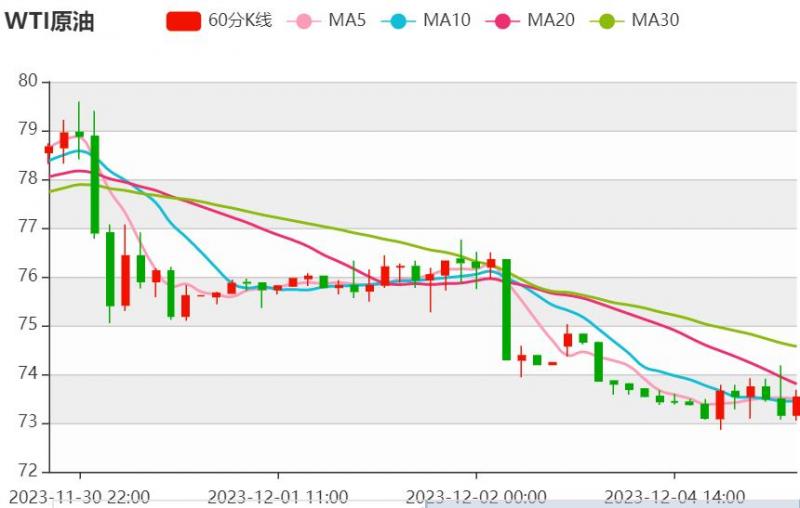Click the 78 y-axis label
This screenshot has width=800, height=508.
tap(28, 179)
